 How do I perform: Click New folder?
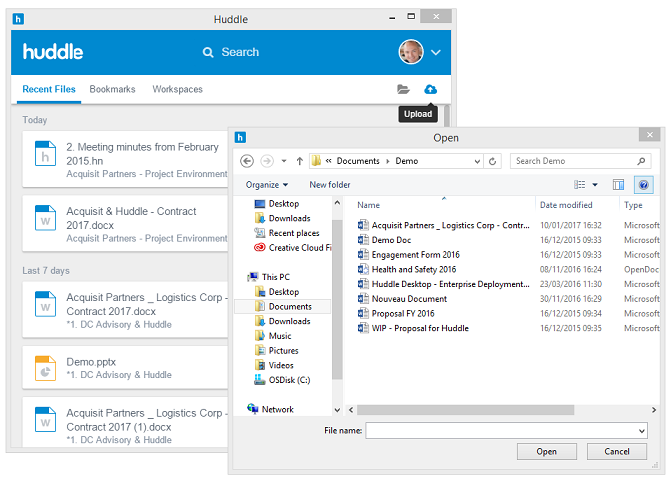330,185
